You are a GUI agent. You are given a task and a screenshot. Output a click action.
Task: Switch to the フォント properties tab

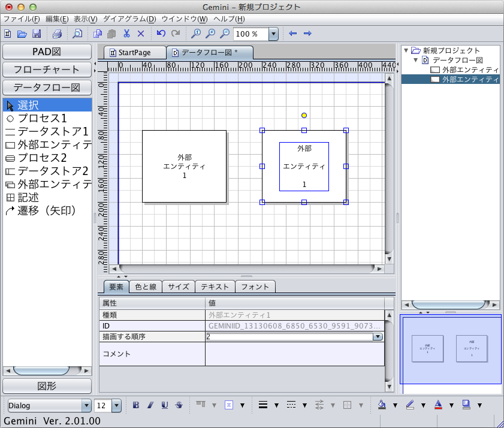pos(255,287)
